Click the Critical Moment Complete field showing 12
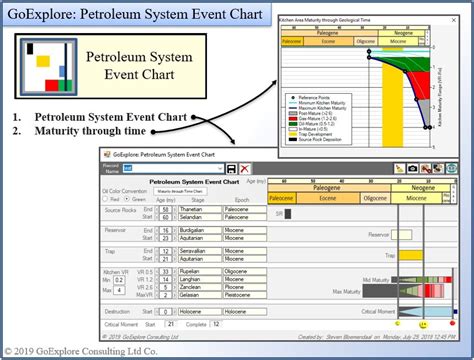 pos(216,324)
